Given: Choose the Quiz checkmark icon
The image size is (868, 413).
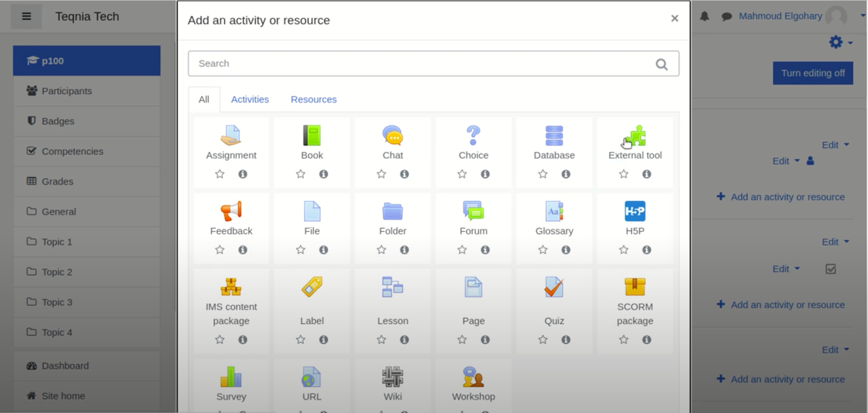Looking at the screenshot, I should (554, 287).
